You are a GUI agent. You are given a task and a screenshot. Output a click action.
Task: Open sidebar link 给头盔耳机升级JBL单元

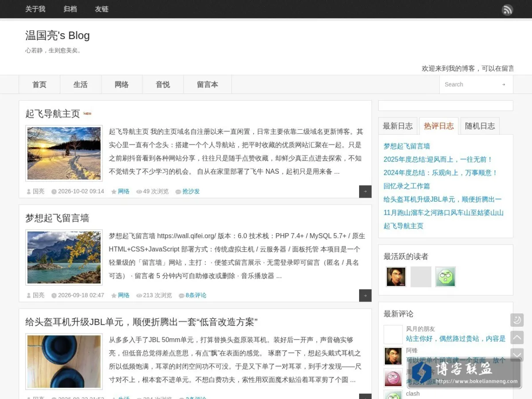coord(442,199)
